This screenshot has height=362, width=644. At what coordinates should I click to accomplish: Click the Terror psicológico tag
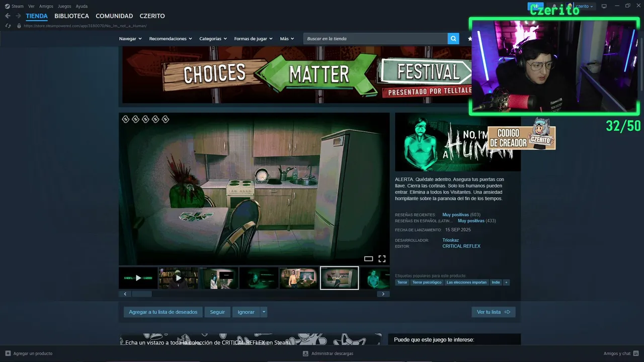click(427, 283)
